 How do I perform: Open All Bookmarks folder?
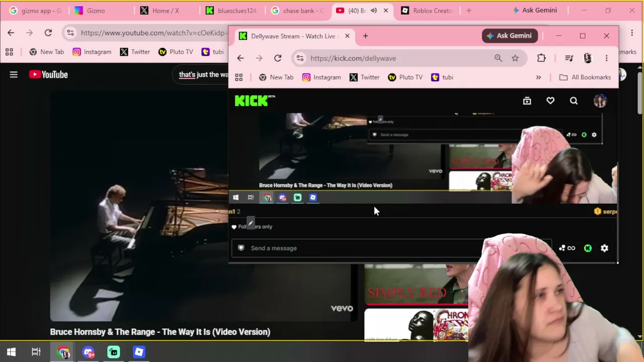(585, 77)
